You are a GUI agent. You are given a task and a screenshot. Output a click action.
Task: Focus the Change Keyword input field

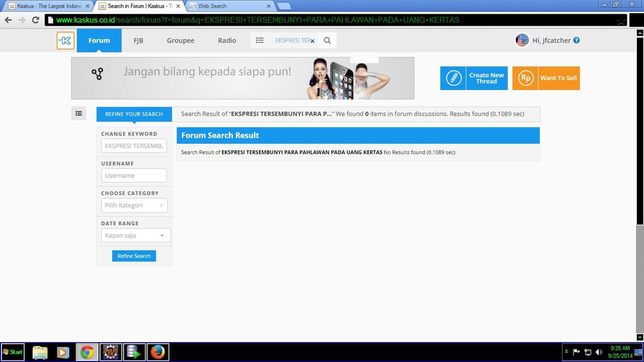tap(134, 146)
